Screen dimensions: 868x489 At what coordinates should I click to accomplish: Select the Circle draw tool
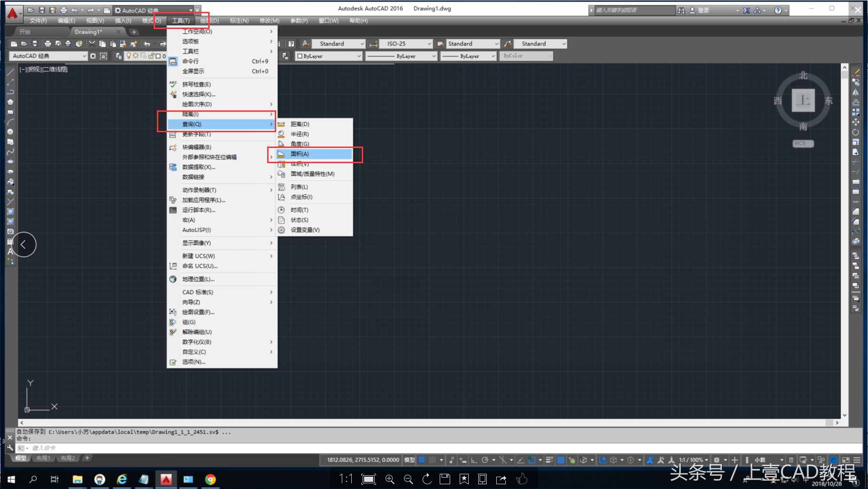(x=10, y=132)
